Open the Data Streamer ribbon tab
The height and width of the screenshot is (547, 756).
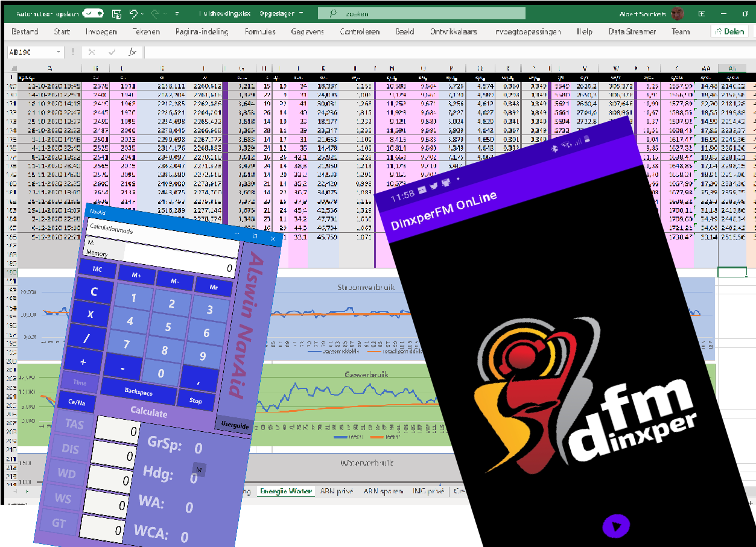pos(632,32)
